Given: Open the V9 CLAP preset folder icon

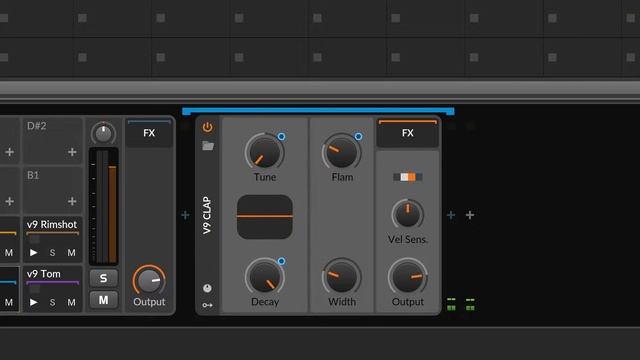Looking at the screenshot, I should pyautogui.click(x=208, y=146).
